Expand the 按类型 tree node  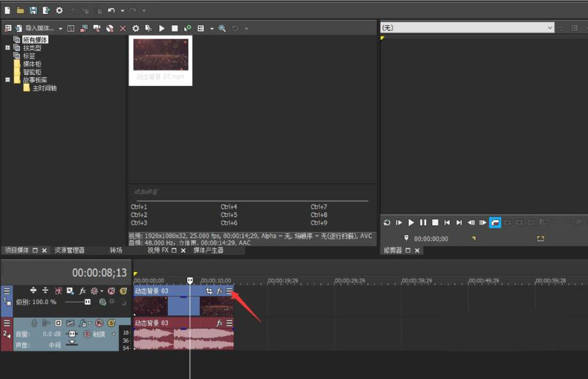point(8,48)
